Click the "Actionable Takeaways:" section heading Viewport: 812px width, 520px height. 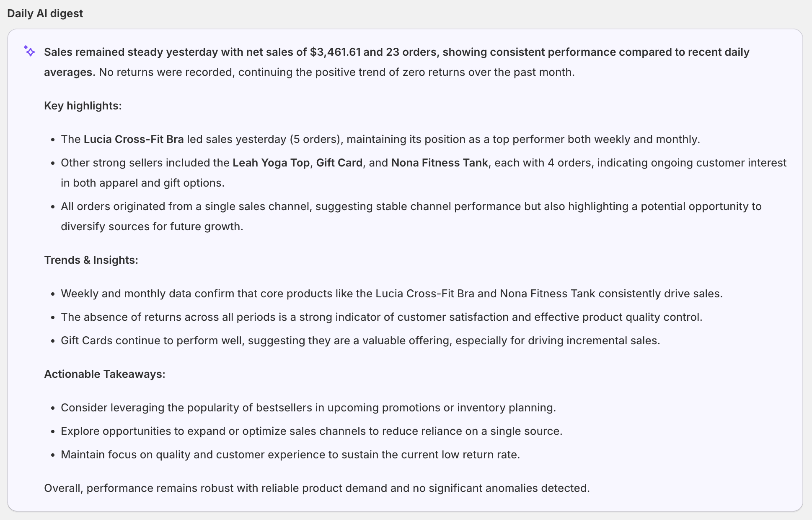click(104, 374)
